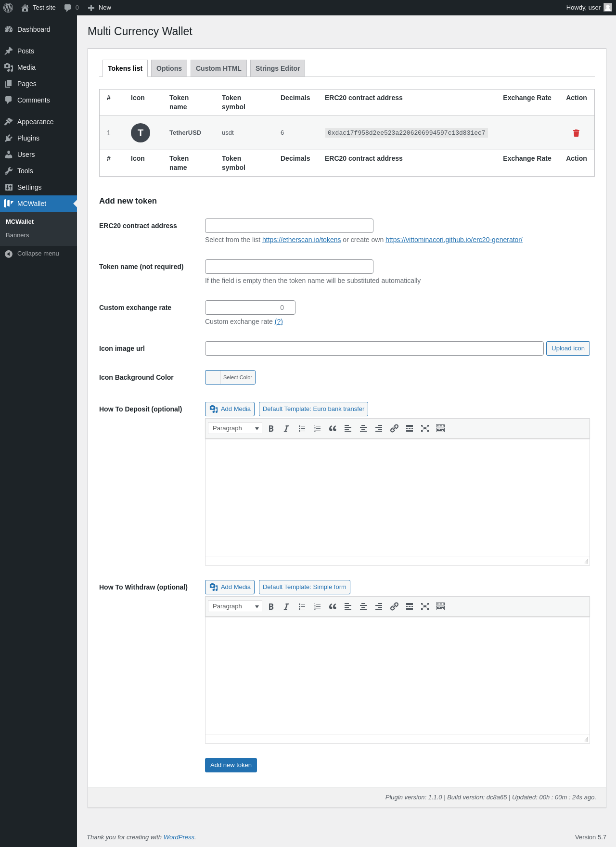Enter fullscreen in Deposit editor

(x=425, y=428)
